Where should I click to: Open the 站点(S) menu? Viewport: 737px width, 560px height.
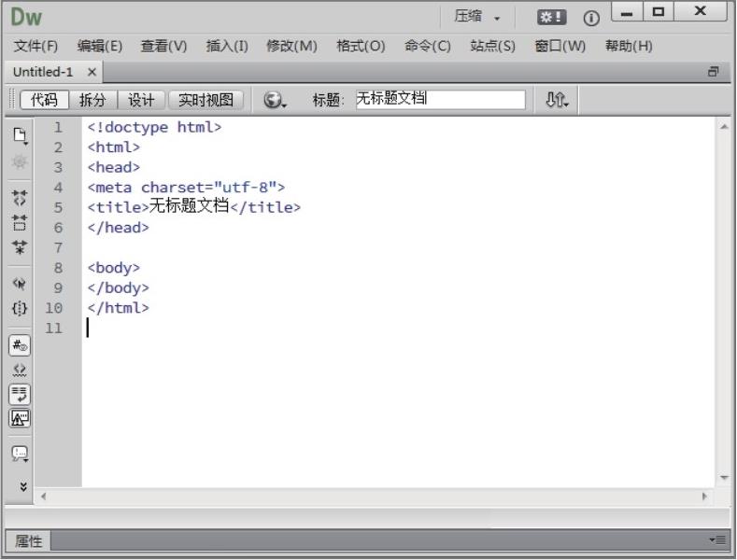pos(493,46)
